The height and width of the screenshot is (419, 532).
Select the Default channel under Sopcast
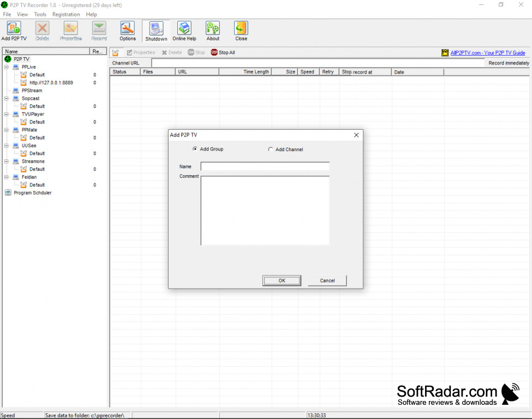(37, 106)
